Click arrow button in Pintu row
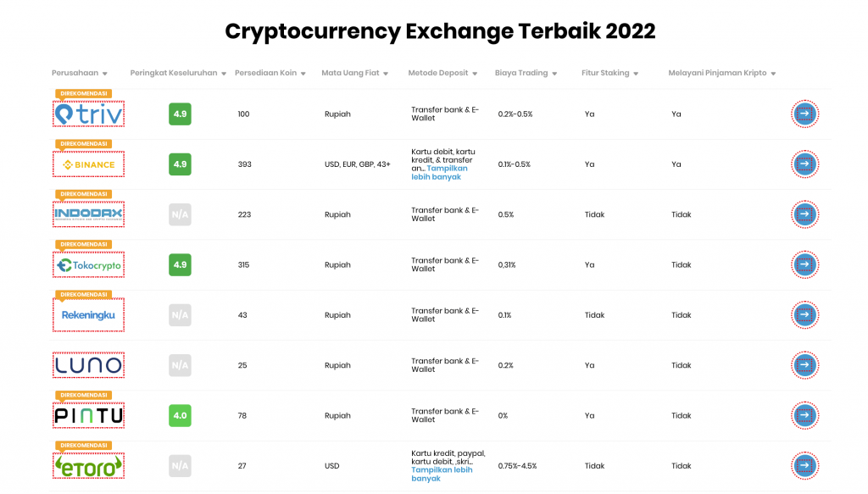868x494 pixels. tap(805, 415)
